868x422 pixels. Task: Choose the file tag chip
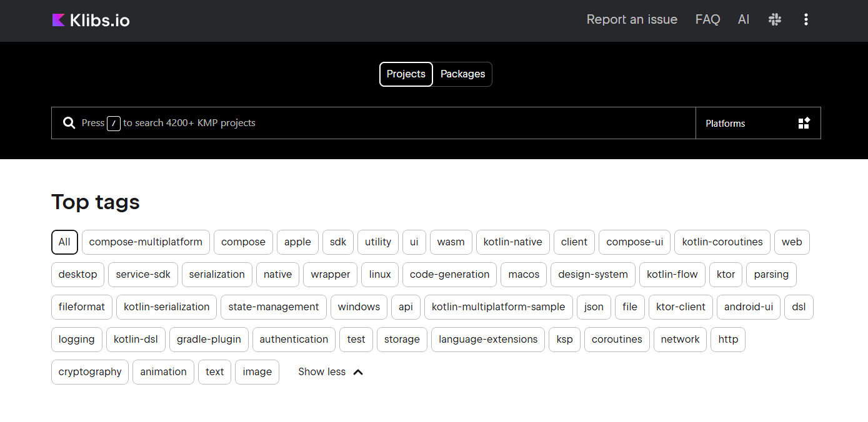[630, 307]
